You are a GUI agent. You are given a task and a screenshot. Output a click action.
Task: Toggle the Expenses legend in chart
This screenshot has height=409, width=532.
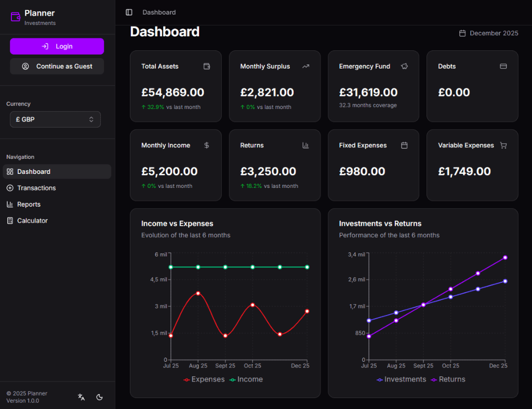point(204,379)
